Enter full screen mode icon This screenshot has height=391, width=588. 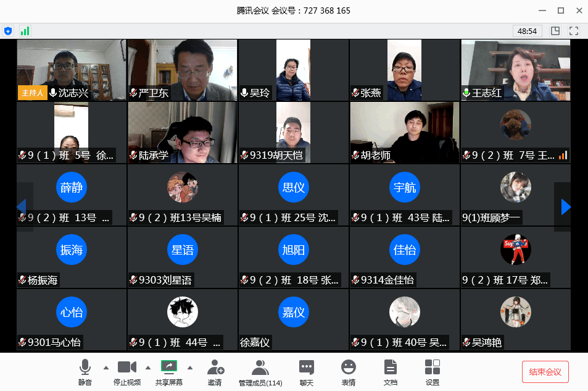574,30
